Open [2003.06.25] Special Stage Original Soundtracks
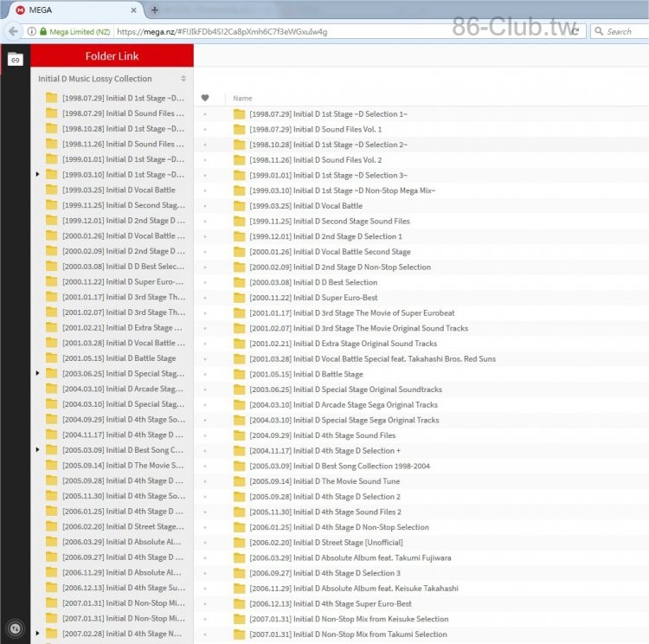The image size is (649, 644). point(345,390)
